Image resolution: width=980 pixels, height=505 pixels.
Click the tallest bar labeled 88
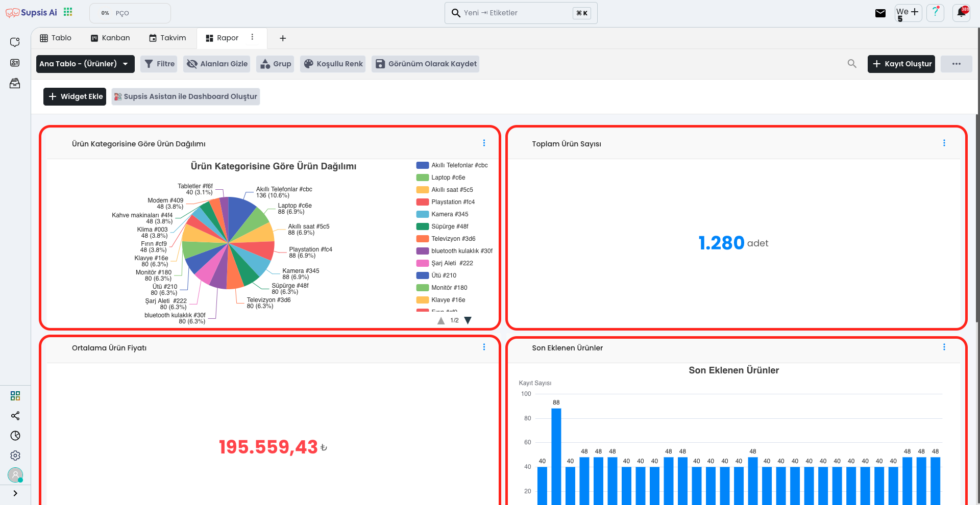click(x=556, y=457)
